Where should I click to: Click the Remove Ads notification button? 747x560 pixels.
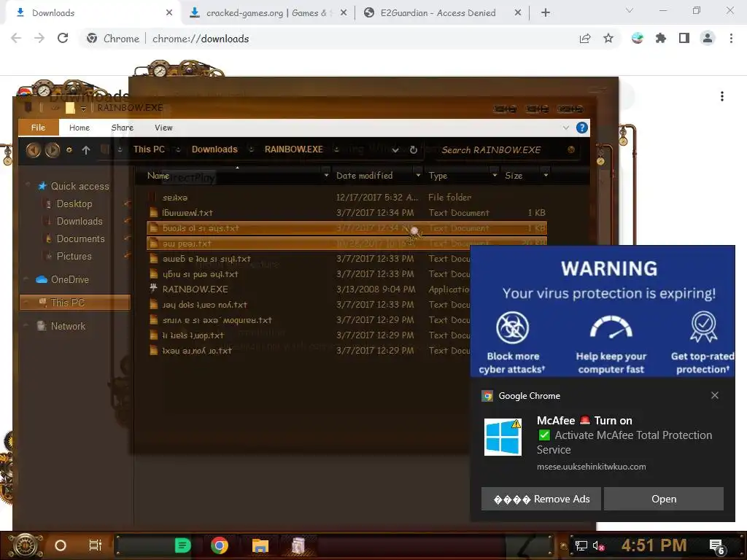click(541, 499)
